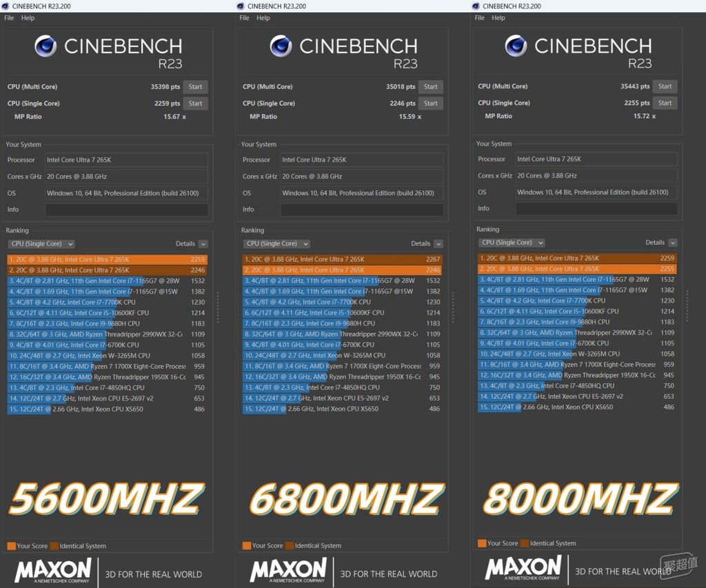Click the empty Info field in the left window
Screen dimensions: 706x588
[x=127, y=210]
